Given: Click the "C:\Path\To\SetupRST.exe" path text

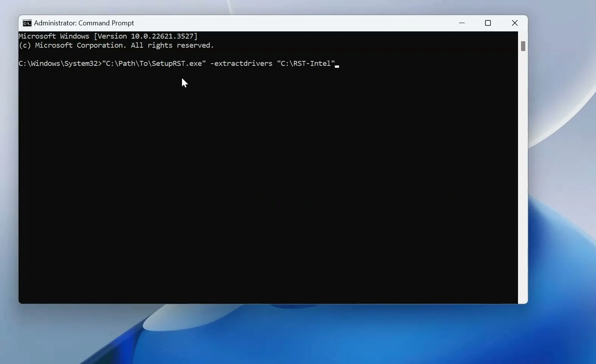Looking at the screenshot, I should coord(154,64).
